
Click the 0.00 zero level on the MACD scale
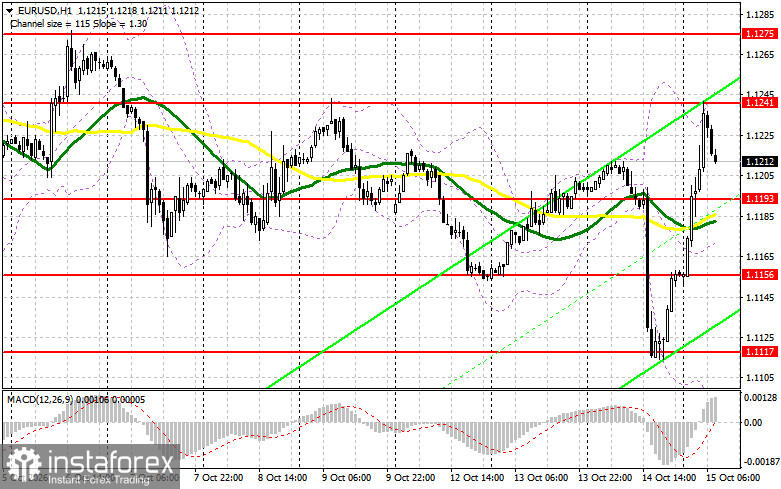pyautogui.click(x=752, y=423)
